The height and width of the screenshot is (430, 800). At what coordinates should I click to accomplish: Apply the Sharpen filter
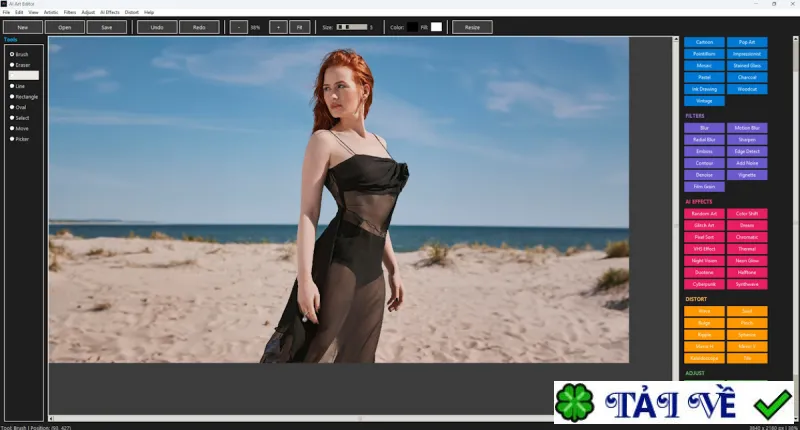(747, 139)
